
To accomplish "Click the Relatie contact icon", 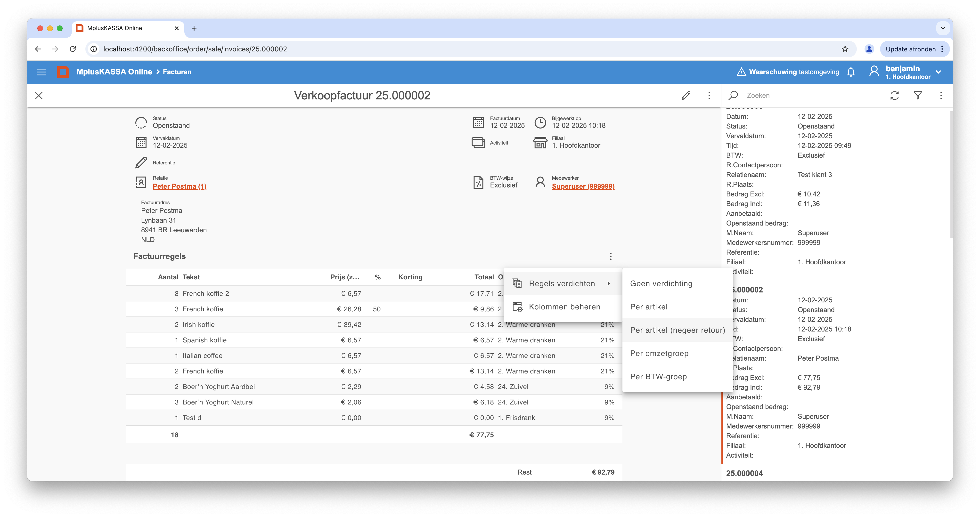I will [141, 182].
